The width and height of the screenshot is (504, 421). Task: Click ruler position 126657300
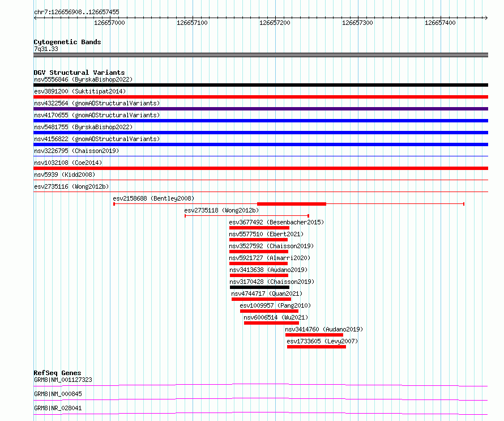pos(357,23)
